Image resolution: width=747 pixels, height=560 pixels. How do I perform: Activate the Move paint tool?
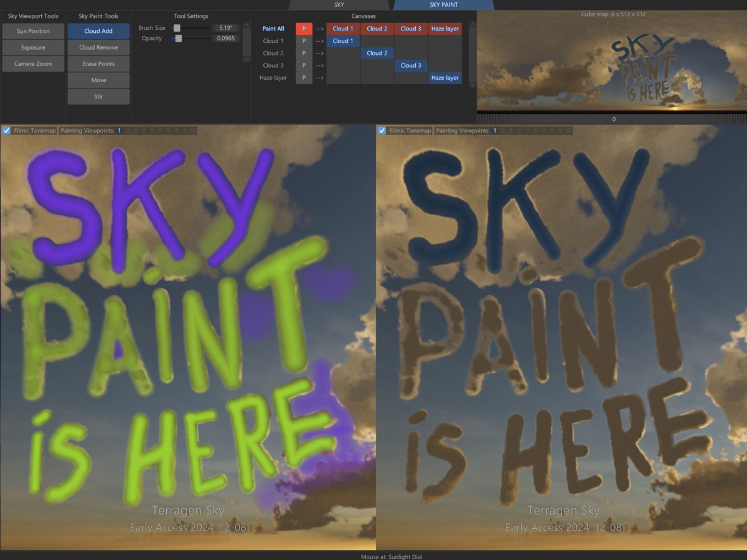coord(98,80)
